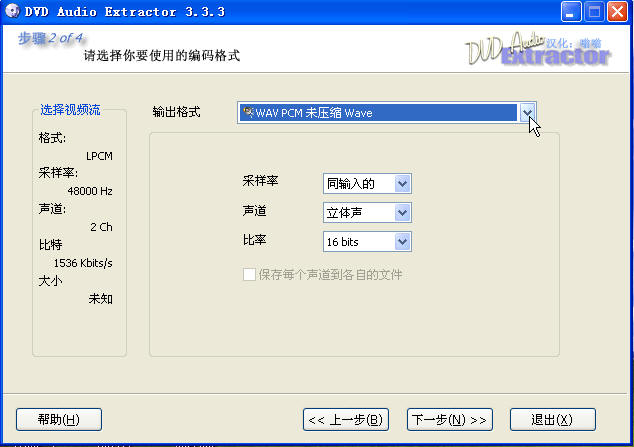Click the 未知 size value
The height and width of the screenshot is (447, 634).
point(101,299)
